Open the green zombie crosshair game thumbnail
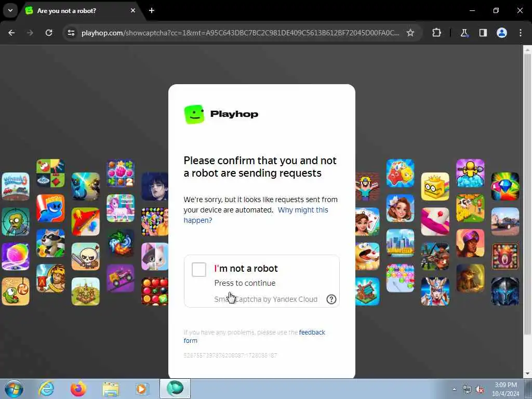The height and width of the screenshot is (399, 532). pyautogui.click(x=16, y=221)
